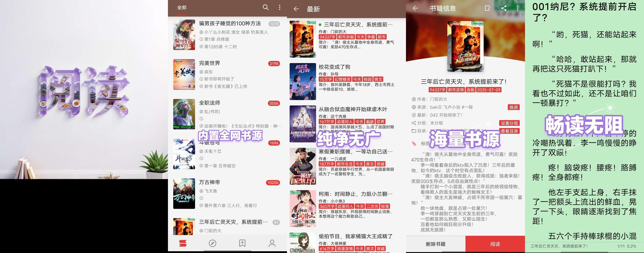The width and height of the screenshot is (644, 253).
Task: Tap reader footer progress 1/11 0.2%
Action: point(627,246)
